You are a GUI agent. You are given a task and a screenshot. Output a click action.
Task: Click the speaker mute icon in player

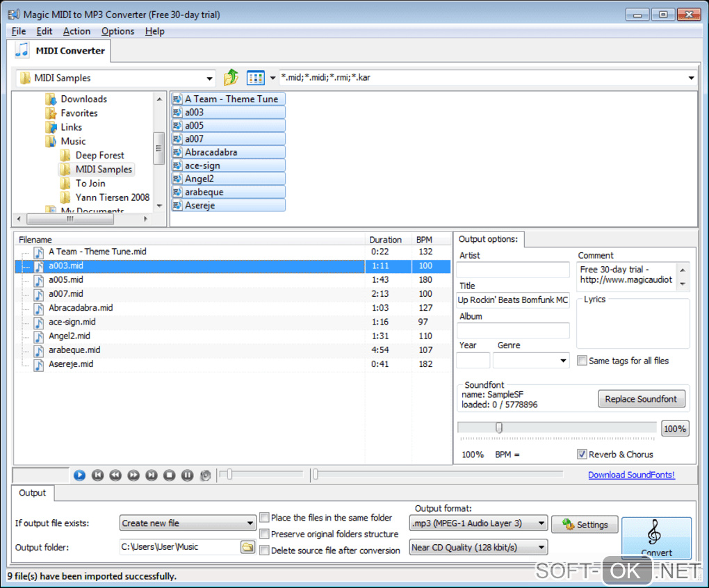click(205, 475)
